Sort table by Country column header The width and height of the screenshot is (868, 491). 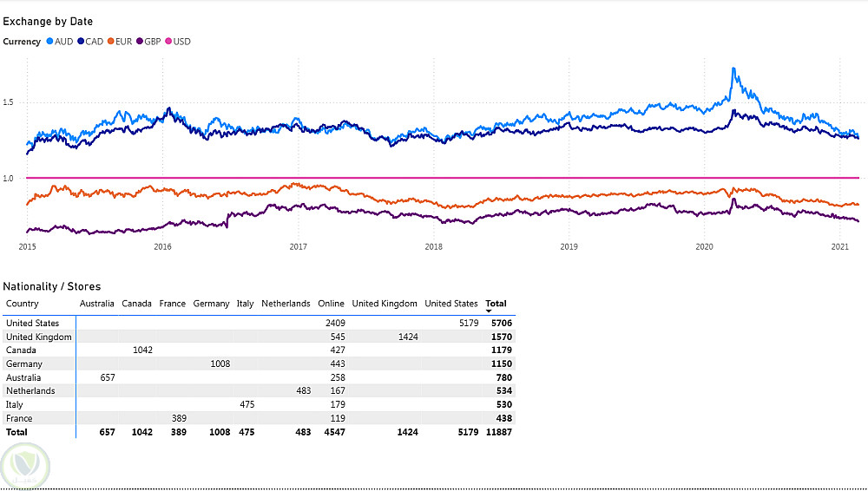[23, 304]
